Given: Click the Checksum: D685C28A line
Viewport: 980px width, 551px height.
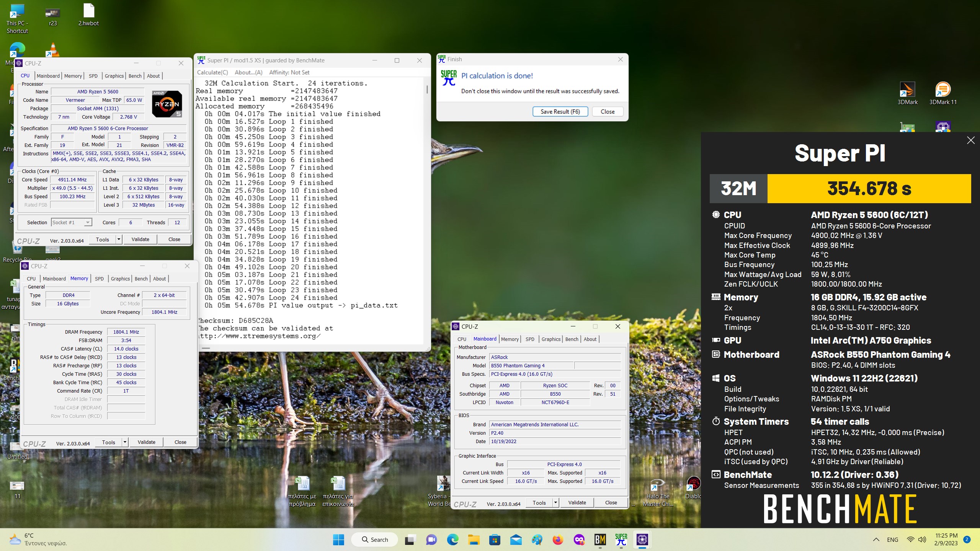Looking at the screenshot, I should pos(235,321).
